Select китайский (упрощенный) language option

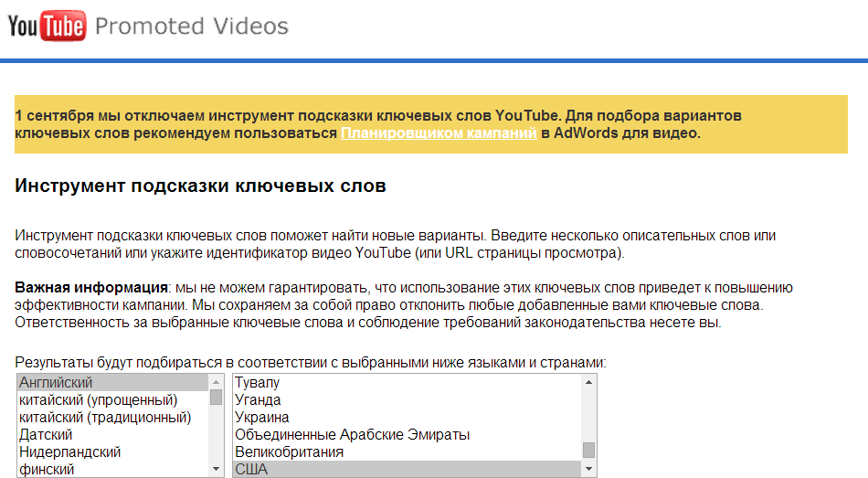[x=113, y=400]
